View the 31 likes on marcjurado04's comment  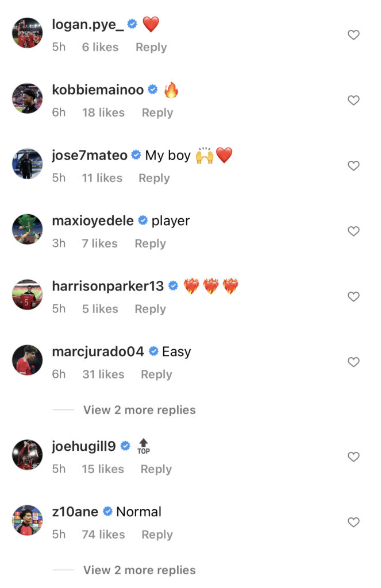(103, 374)
